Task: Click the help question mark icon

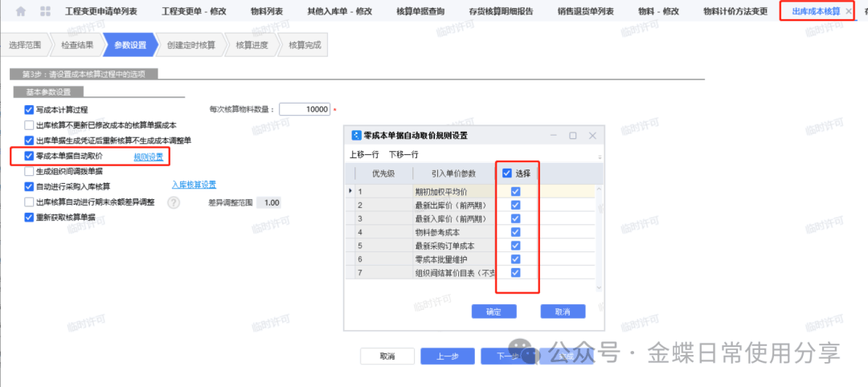Action: 174,203
